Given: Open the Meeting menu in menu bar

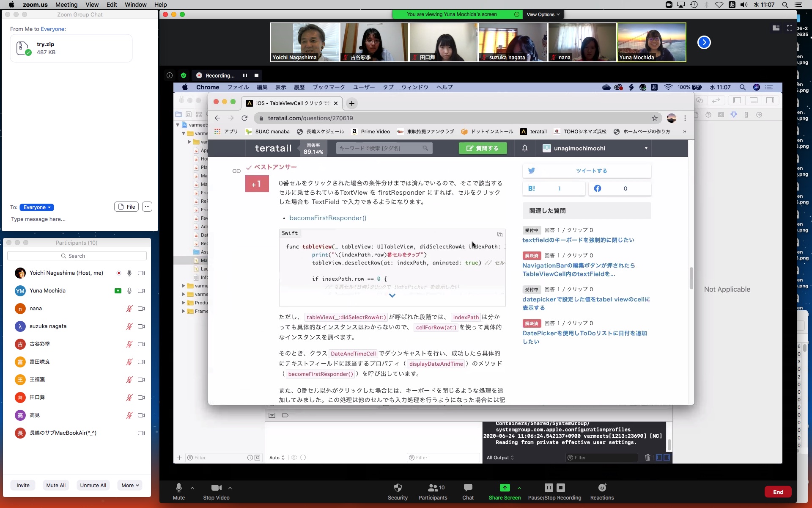Looking at the screenshot, I should pyautogui.click(x=66, y=5).
